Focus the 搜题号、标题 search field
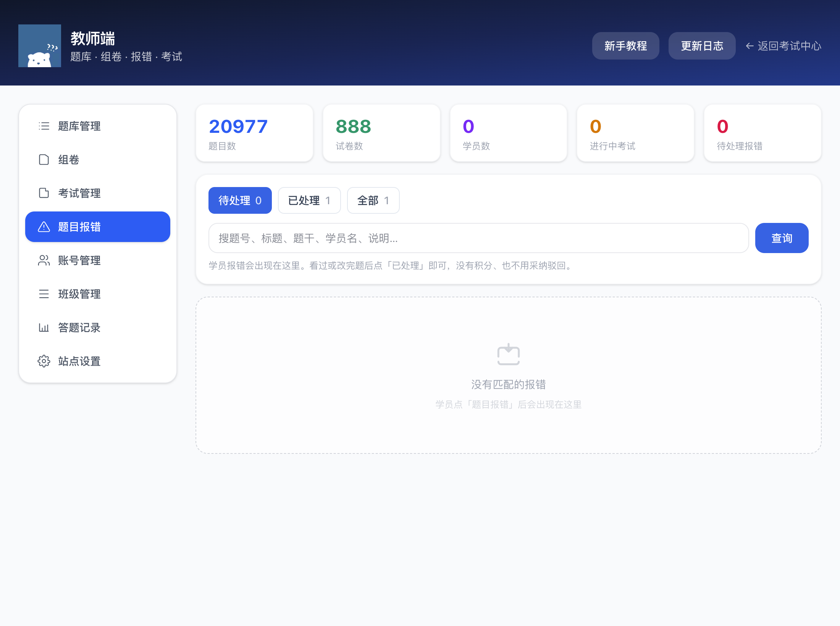840x626 pixels. point(479,238)
